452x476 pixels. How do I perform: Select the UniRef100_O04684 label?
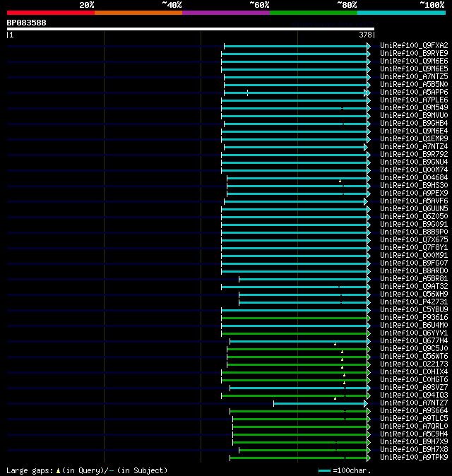tap(414, 177)
